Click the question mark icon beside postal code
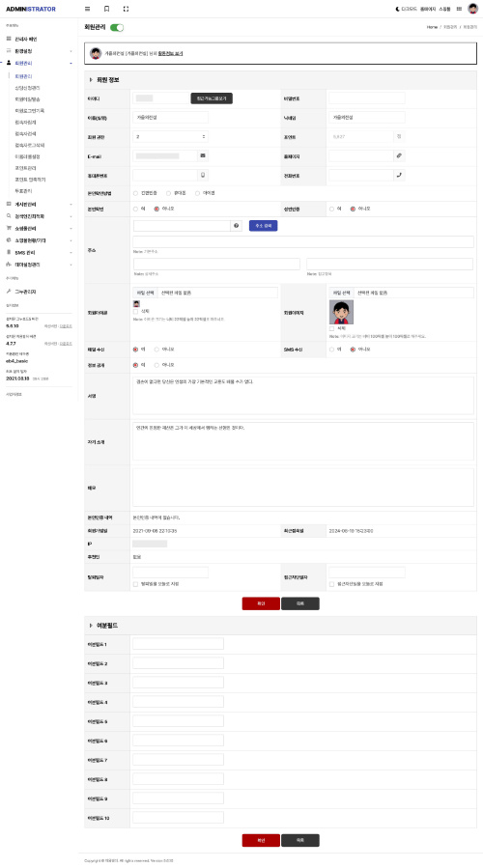Screen dimensions: 483x868 point(237,226)
